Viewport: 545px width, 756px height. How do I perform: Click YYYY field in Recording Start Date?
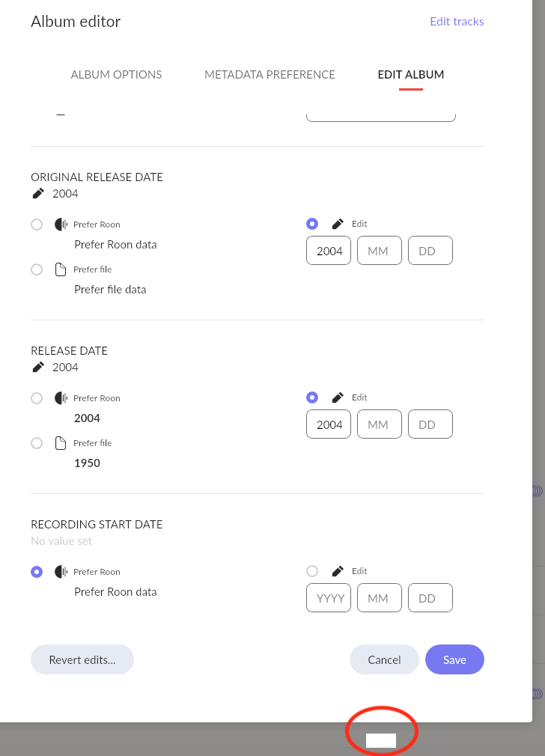coord(329,598)
